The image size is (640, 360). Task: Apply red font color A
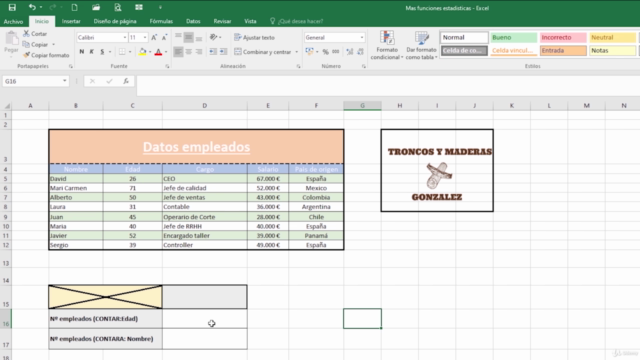[158, 52]
